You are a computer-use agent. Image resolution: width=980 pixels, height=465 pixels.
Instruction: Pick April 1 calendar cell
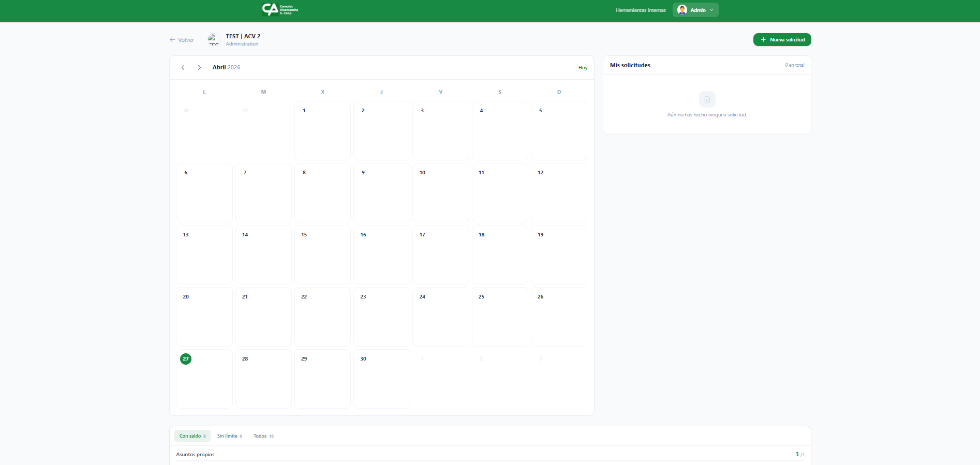(x=322, y=130)
